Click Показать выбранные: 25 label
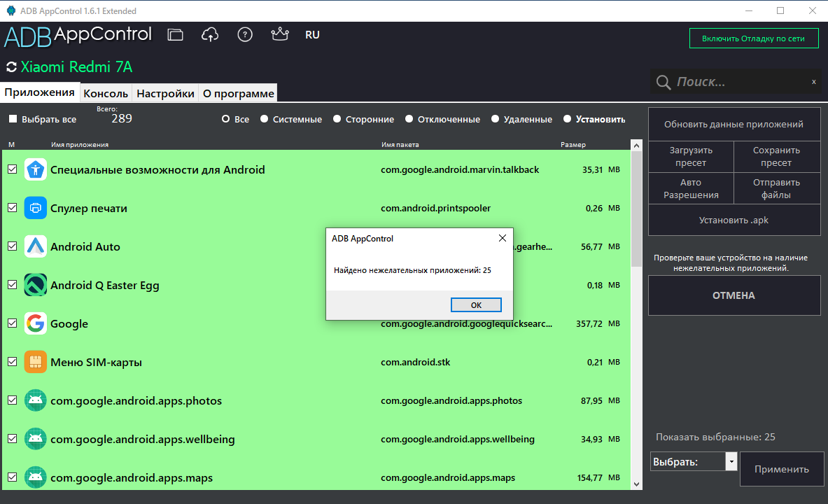The width and height of the screenshot is (828, 504). (715, 437)
